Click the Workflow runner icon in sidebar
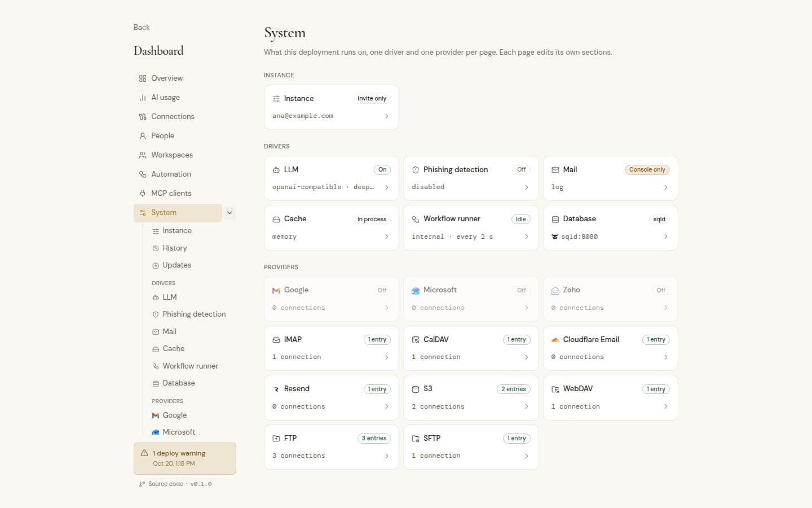Screen dimensions: 812x508 [156, 366]
